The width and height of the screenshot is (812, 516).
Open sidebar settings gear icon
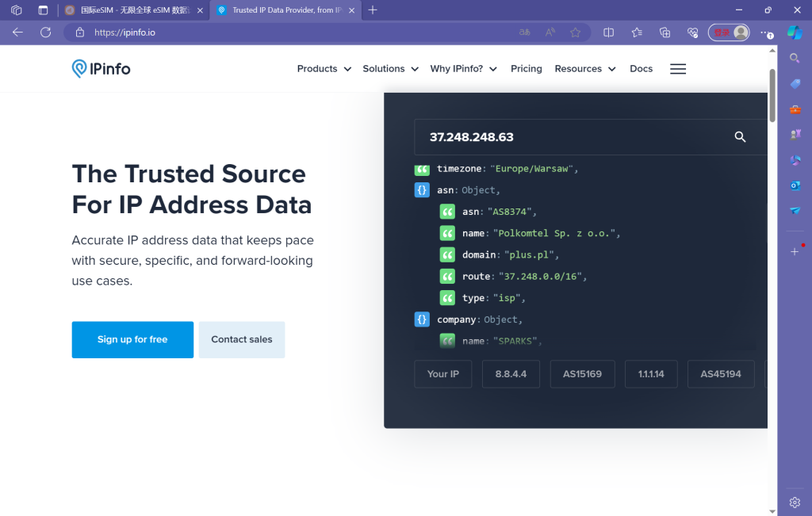[795, 502]
